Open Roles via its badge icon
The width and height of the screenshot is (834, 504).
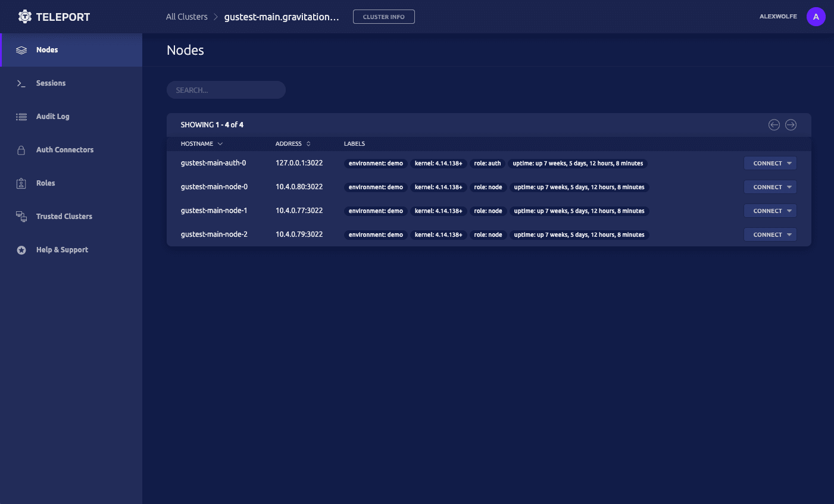pos(21,183)
